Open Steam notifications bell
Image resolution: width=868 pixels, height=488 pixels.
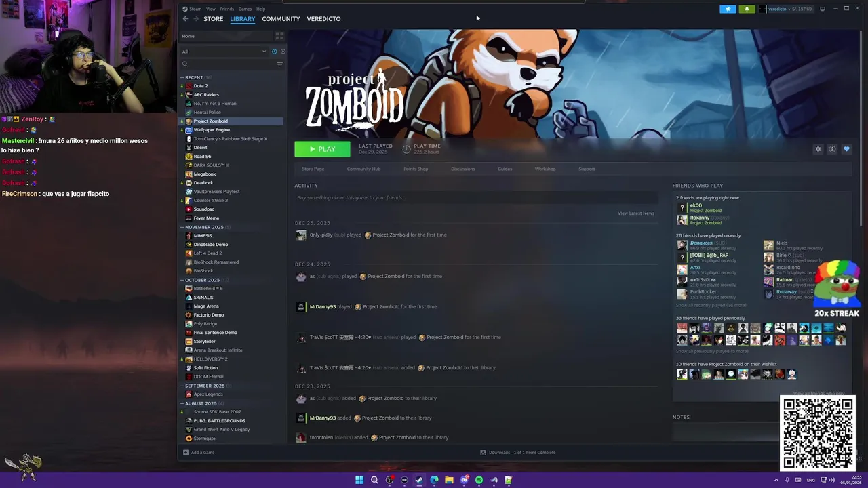(747, 9)
